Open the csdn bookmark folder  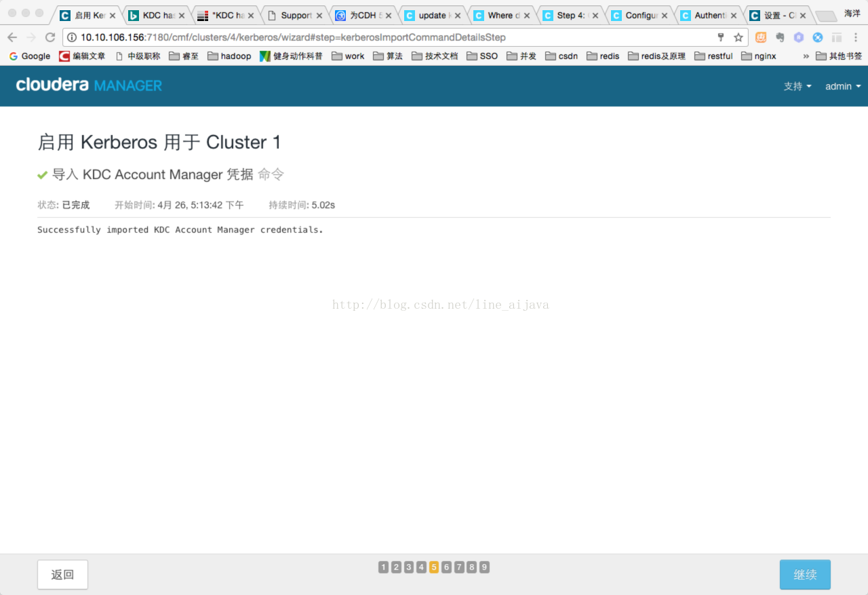click(561, 56)
